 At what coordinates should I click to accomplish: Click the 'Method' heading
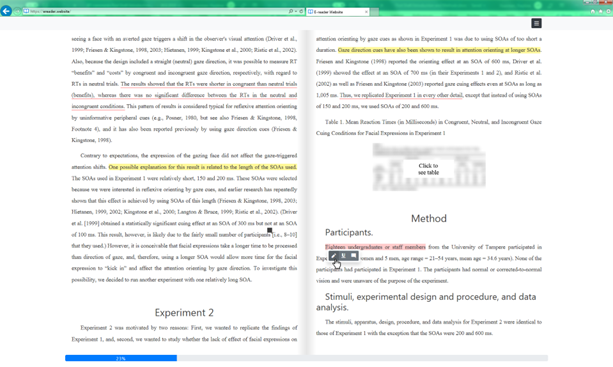click(428, 218)
